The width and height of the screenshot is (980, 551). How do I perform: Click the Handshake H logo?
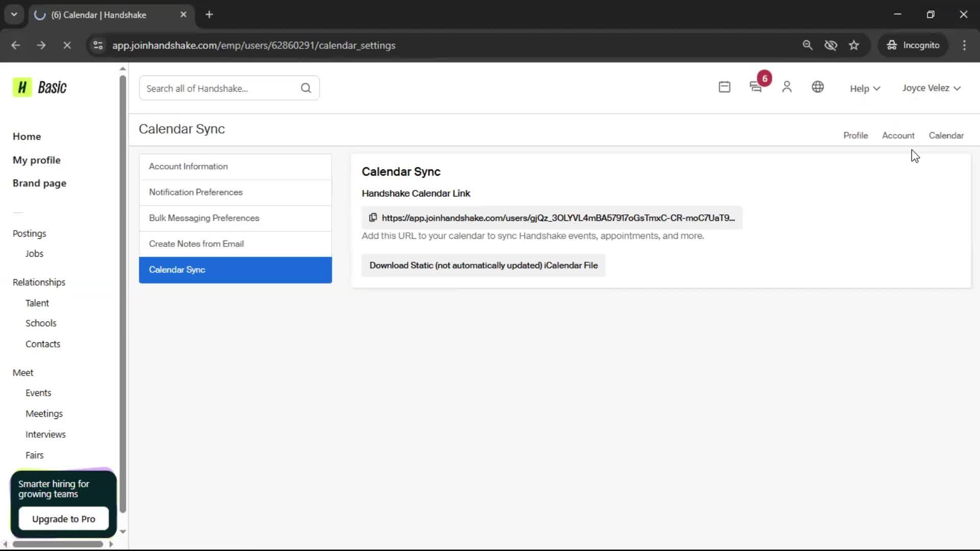click(22, 88)
